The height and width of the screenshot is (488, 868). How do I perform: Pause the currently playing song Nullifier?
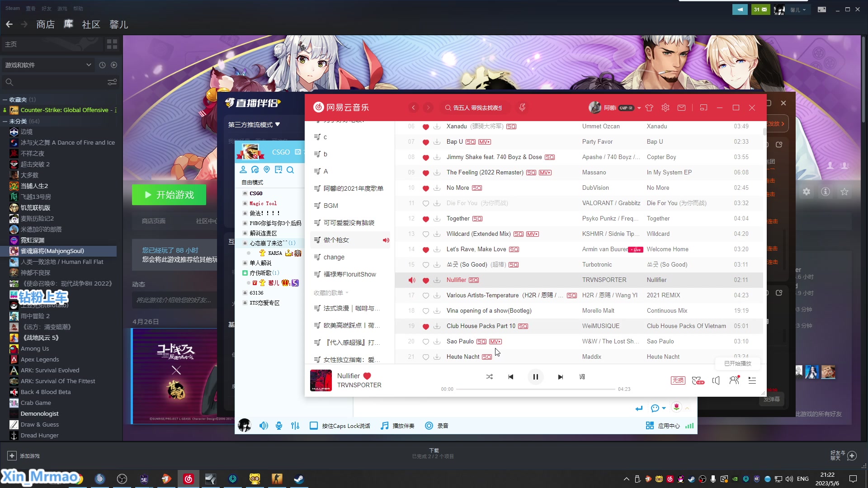coord(535,377)
